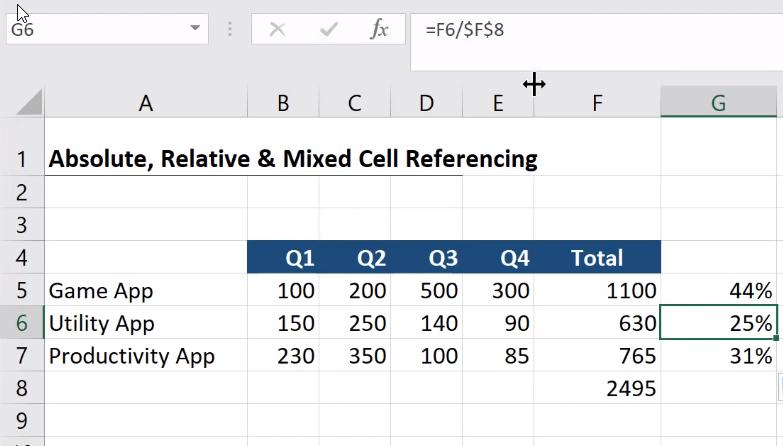This screenshot has width=783, height=446.
Task: Click Utility App Q3 value 140
Action: [x=426, y=323]
